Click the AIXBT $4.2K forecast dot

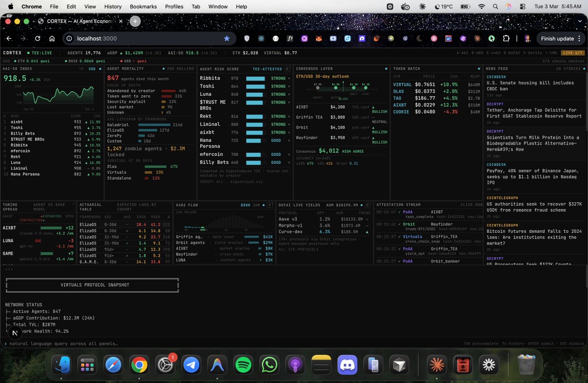pos(366,87)
